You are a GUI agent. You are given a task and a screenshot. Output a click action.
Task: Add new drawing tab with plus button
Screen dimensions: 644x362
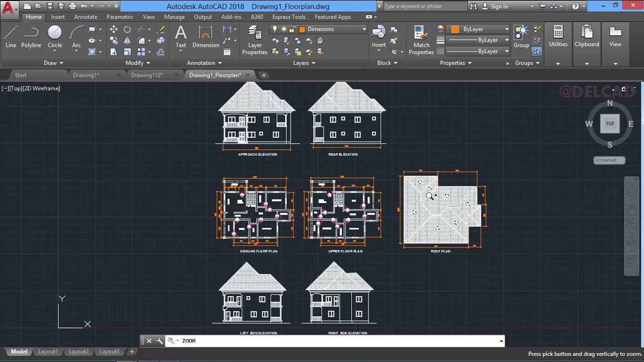tap(264, 75)
